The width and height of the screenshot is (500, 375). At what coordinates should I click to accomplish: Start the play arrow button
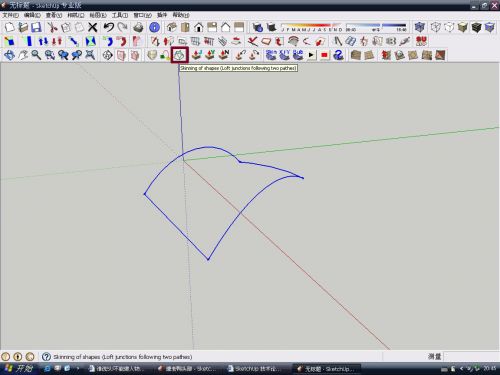tap(311, 55)
